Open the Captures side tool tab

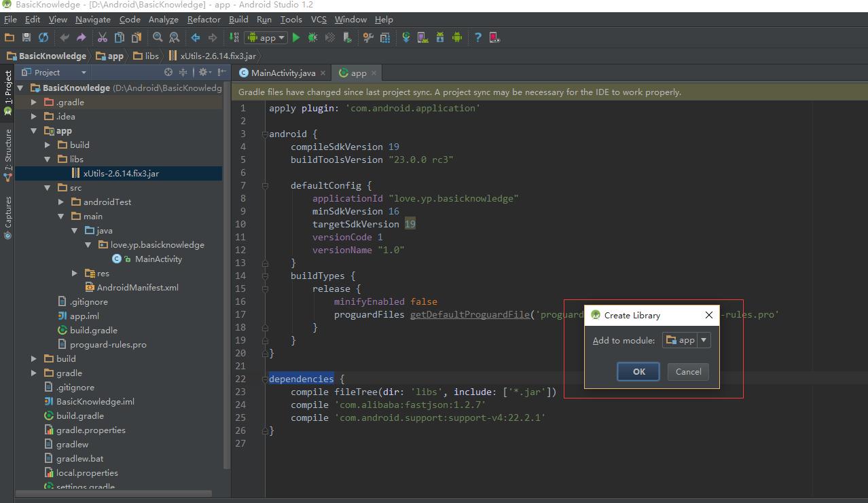click(x=7, y=217)
